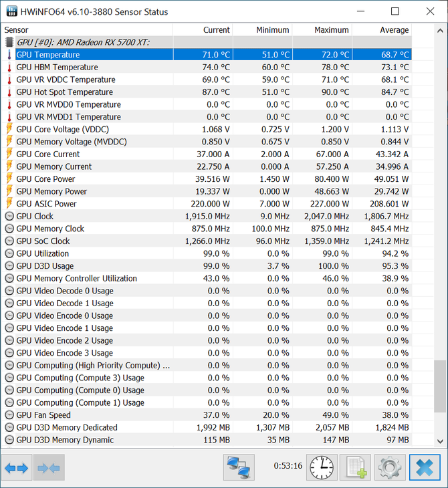This screenshot has width=448, height=488.
Task: Click the thermometer icon beside GPU Hot Spot Temperature
Action: [9, 92]
